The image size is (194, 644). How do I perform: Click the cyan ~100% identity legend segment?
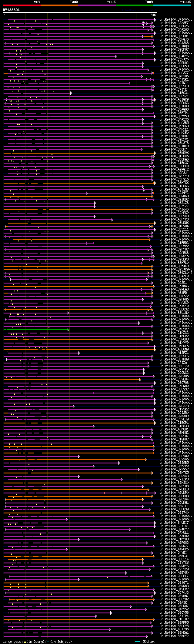172,5
